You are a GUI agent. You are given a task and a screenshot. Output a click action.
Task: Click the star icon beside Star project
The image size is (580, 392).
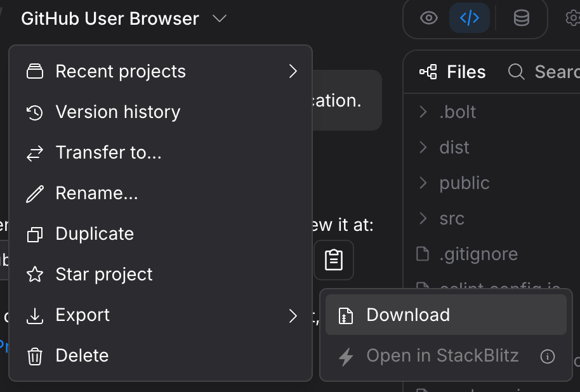pos(35,275)
